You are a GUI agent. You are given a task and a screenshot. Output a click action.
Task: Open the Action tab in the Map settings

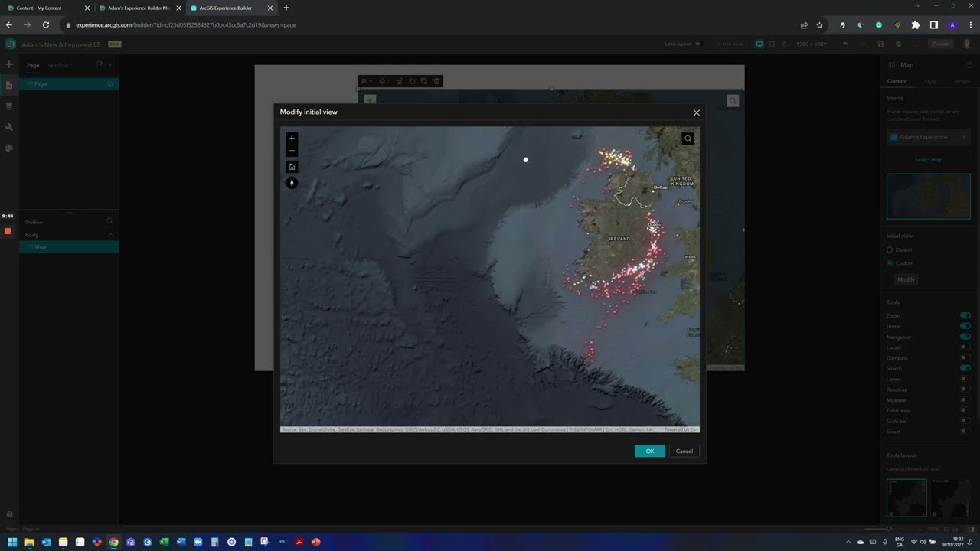(962, 81)
